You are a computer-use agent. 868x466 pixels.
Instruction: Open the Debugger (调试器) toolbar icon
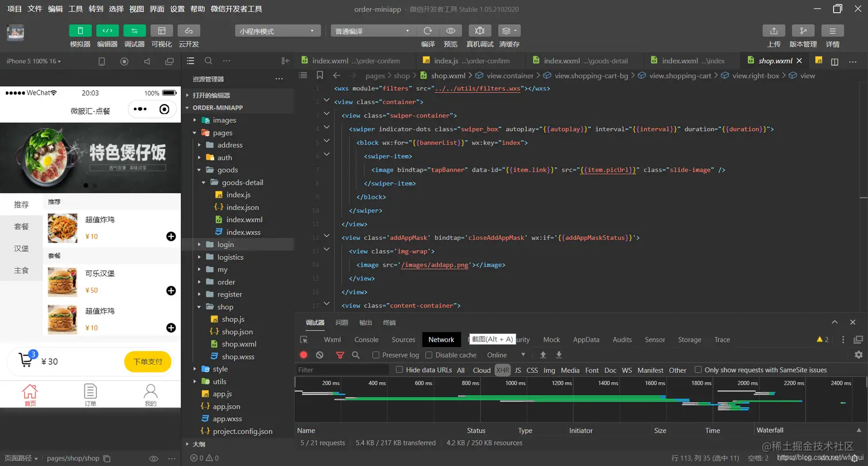134,31
